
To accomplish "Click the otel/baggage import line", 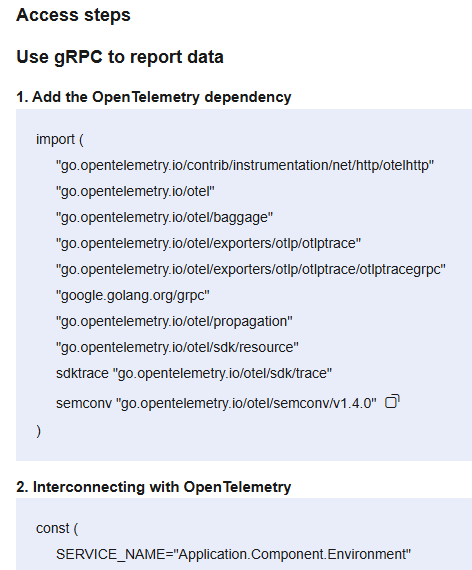I will [x=164, y=217].
